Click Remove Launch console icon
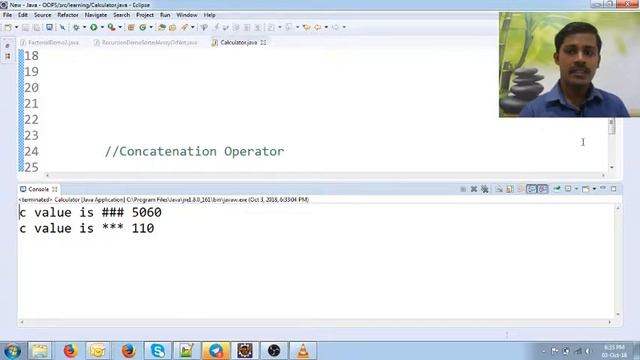 click(x=474, y=189)
